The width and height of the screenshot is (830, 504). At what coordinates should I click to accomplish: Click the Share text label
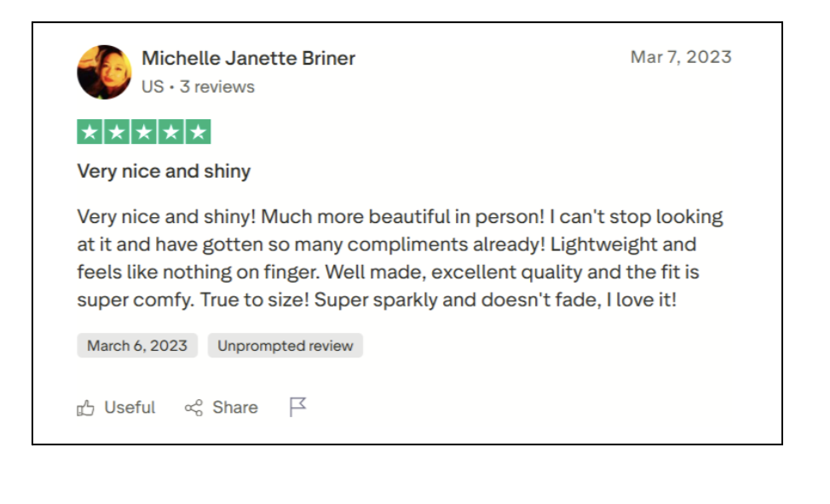235,408
